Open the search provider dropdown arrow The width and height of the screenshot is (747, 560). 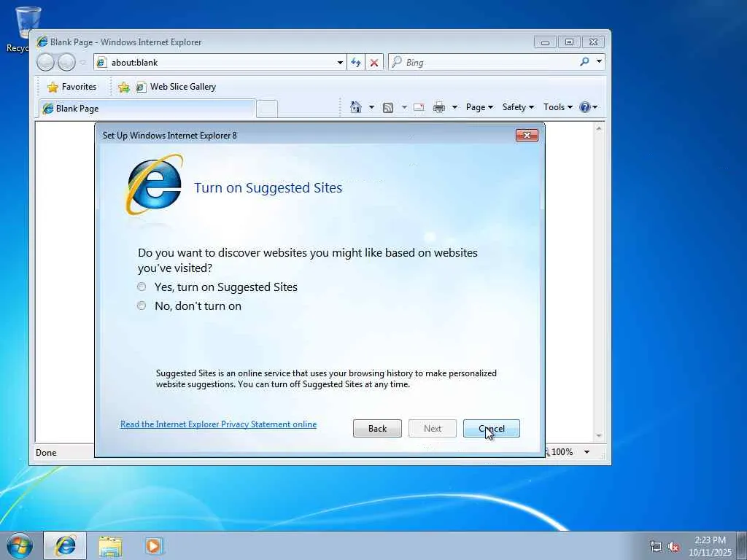click(x=599, y=61)
